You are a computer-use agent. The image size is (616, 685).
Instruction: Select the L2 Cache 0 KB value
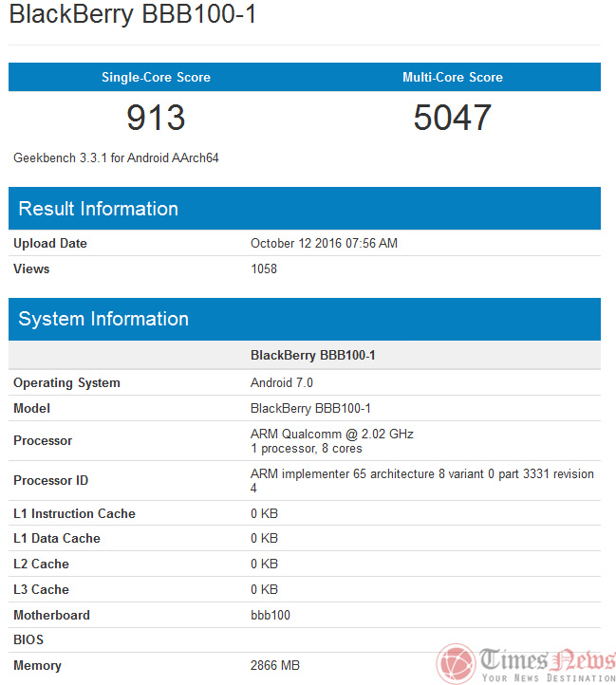264,564
